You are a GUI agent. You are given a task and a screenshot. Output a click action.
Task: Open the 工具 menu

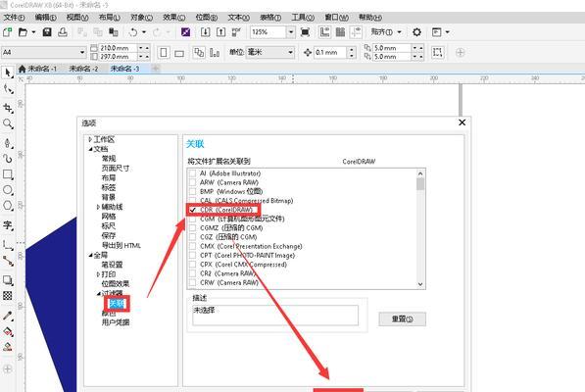coord(303,18)
